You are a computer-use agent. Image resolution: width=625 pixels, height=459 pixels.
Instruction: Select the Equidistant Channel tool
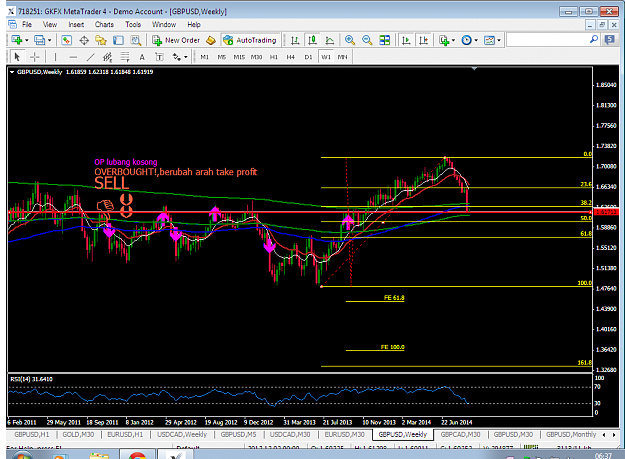coord(108,57)
